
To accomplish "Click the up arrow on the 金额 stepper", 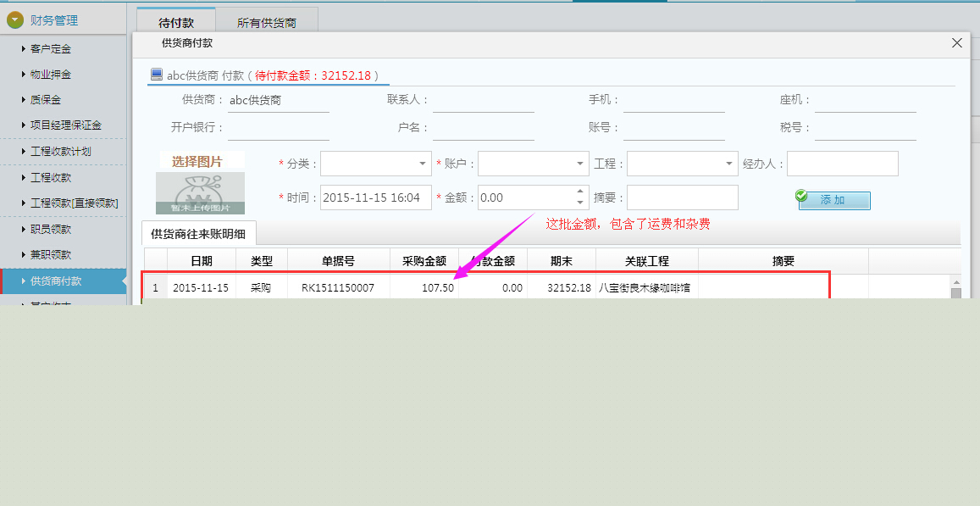I will point(580,192).
